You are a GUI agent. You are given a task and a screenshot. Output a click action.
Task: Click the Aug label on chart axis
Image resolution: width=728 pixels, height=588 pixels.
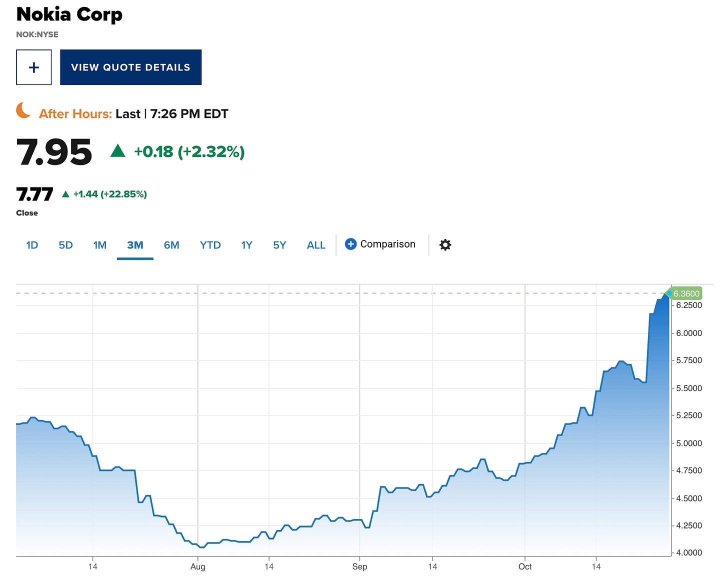(198, 566)
